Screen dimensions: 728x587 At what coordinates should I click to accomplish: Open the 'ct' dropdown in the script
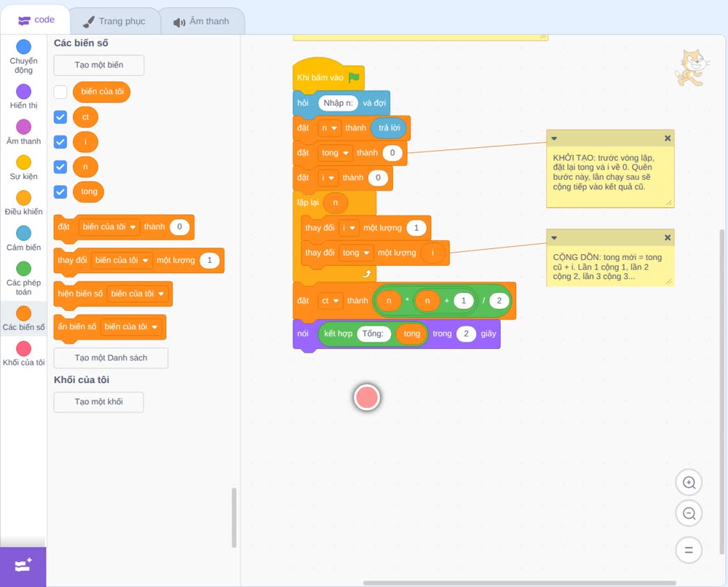click(330, 301)
